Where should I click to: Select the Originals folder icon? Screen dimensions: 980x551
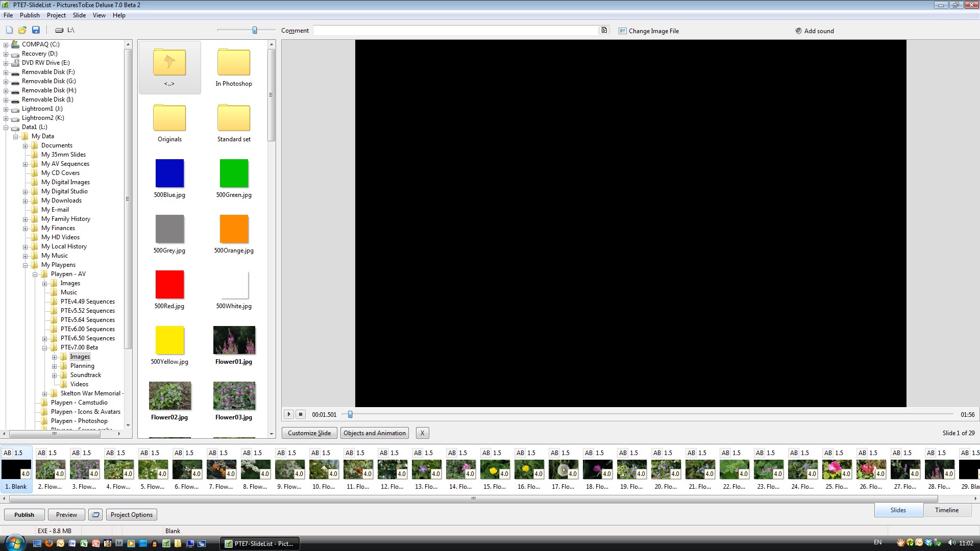[169, 118]
